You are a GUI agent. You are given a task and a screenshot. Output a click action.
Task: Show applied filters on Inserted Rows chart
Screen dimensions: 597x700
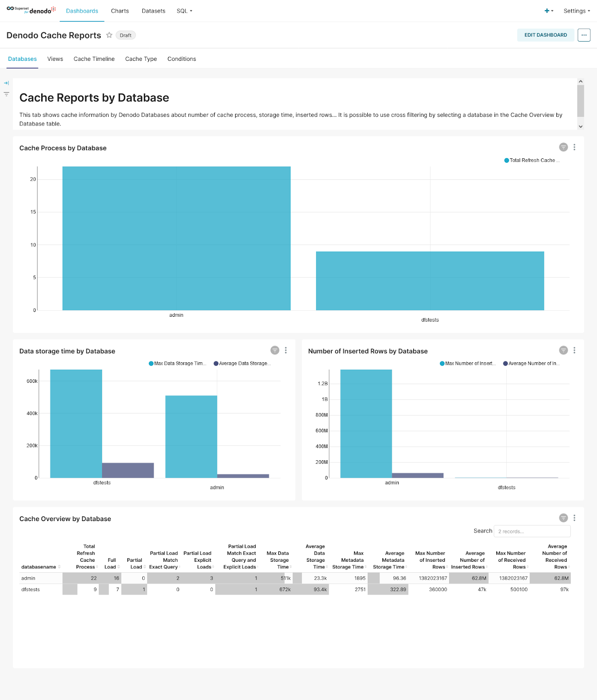coord(563,350)
